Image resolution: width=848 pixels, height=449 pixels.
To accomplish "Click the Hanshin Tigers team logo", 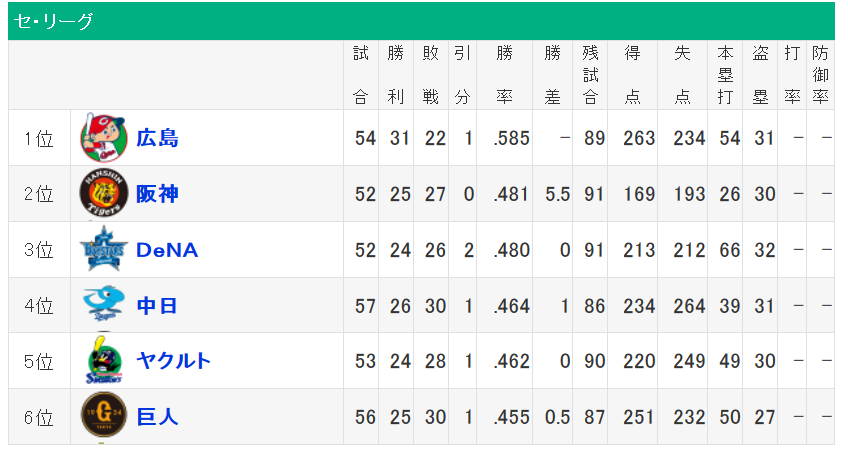I will click(104, 194).
